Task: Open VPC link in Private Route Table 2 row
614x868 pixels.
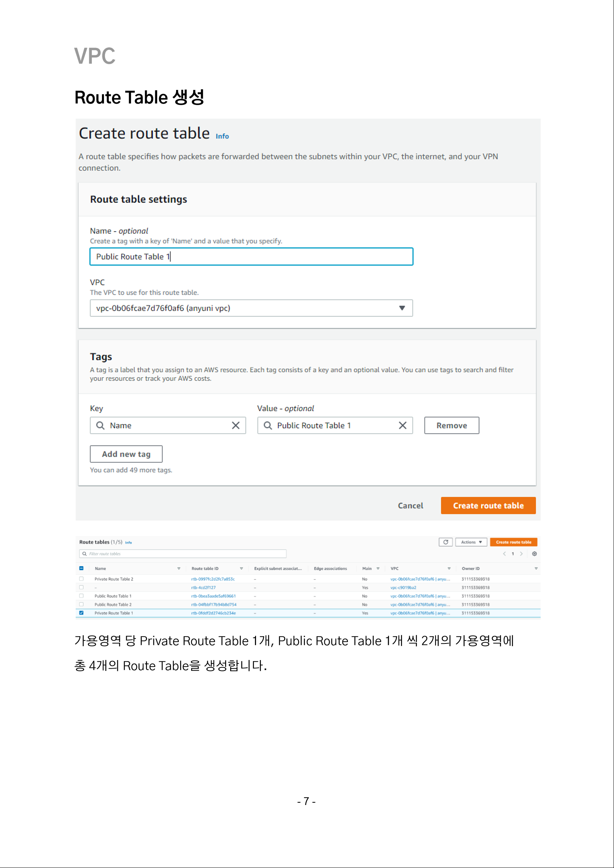Action: (420, 579)
